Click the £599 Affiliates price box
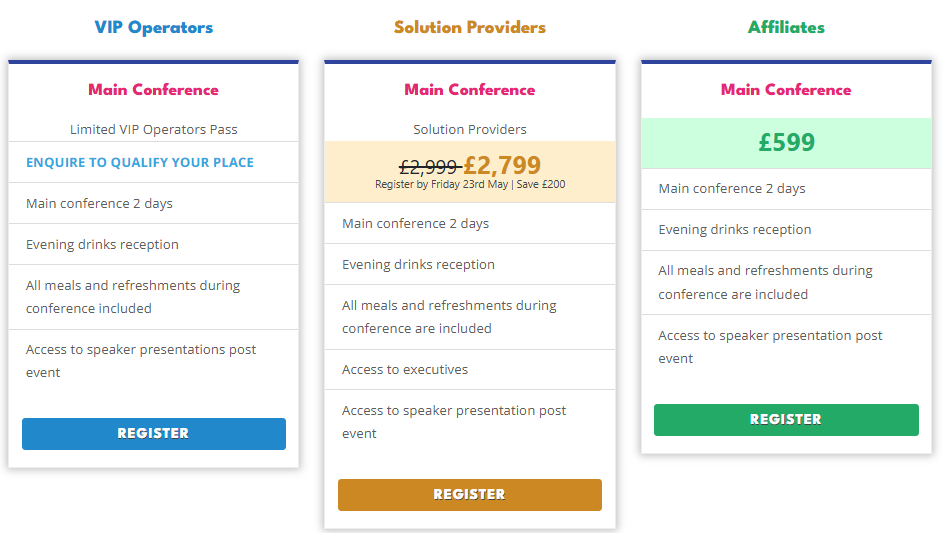Viewport: 944px width, 533px height. (786, 143)
